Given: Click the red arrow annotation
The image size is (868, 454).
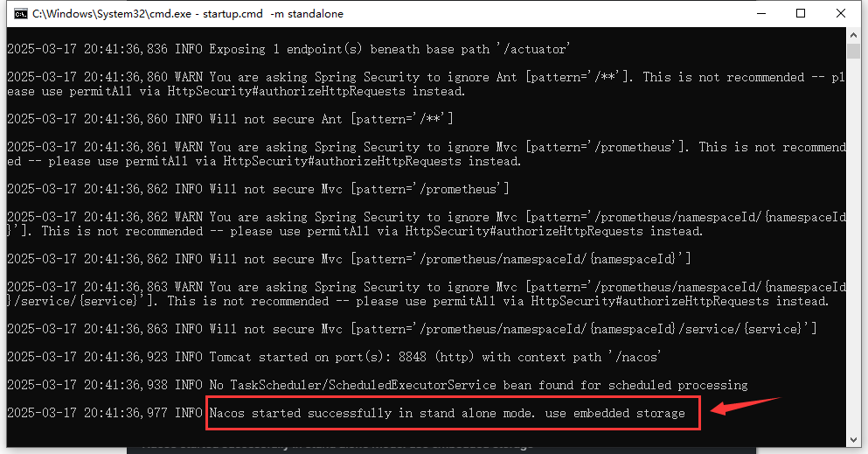Looking at the screenshot, I should click(745, 407).
